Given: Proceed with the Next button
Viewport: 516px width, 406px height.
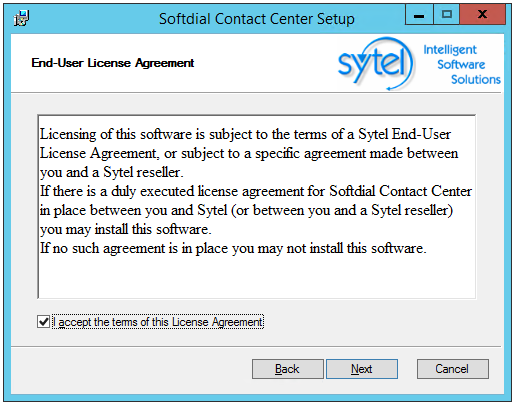Looking at the screenshot, I should pos(362,369).
